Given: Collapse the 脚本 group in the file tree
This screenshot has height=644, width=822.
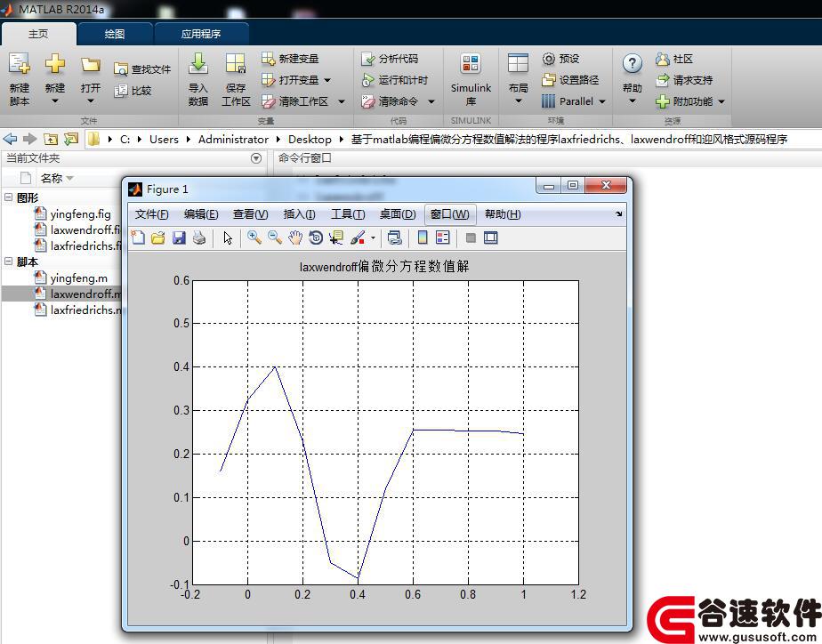Looking at the screenshot, I should (x=8, y=261).
